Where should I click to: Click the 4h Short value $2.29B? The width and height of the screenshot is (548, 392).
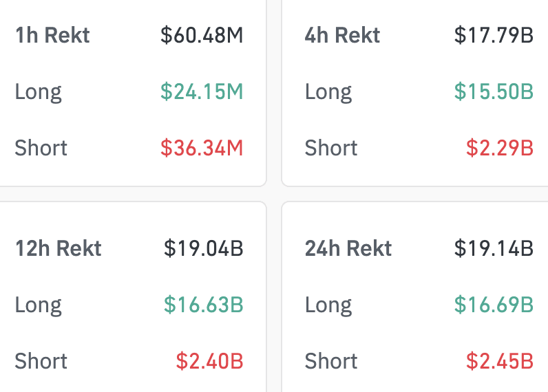click(x=500, y=148)
